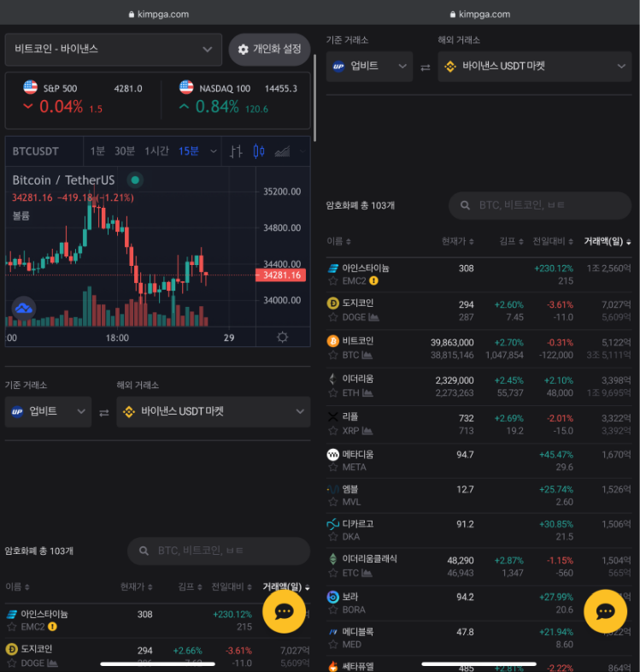Viewport: 640px width, 672px height.
Task: Click the BTCUSDT symbol label
Action: (x=35, y=151)
